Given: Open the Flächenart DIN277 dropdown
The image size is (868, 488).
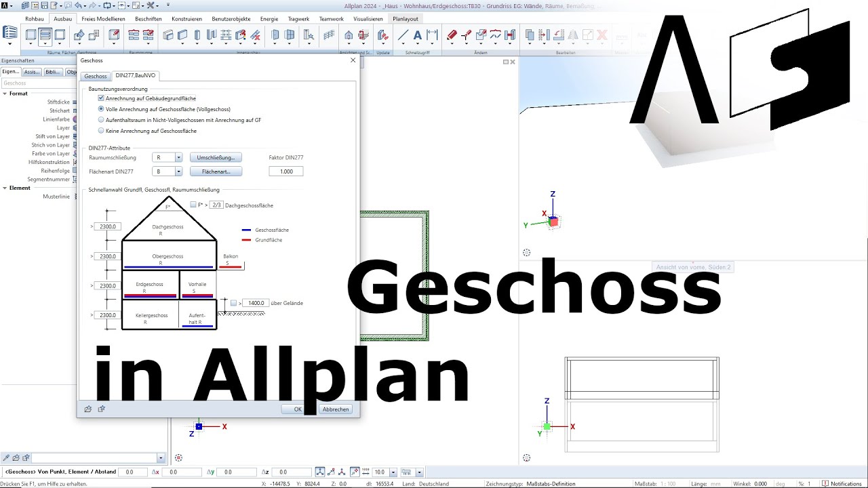Looking at the screenshot, I should pyautogui.click(x=178, y=171).
